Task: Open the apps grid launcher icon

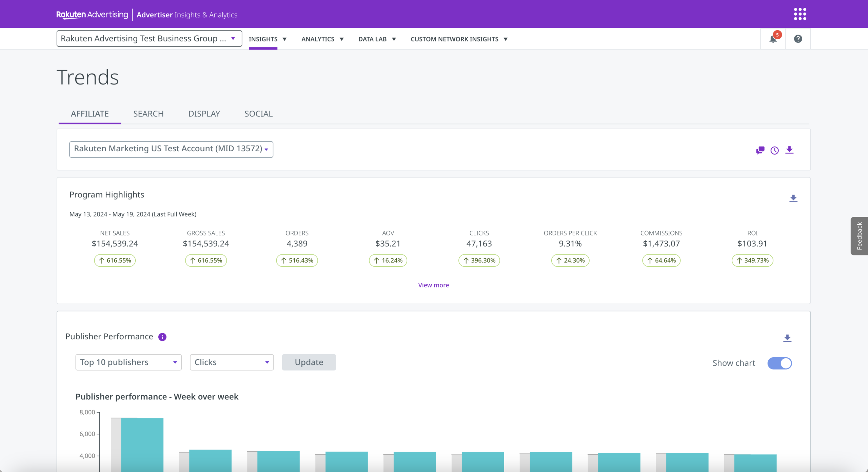Action: 800,14
